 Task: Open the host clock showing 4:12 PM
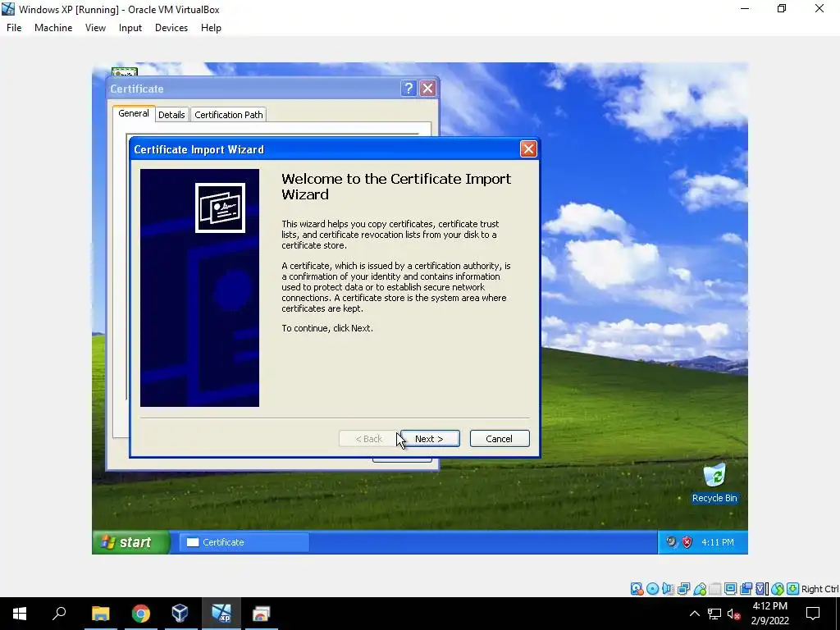(769, 614)
